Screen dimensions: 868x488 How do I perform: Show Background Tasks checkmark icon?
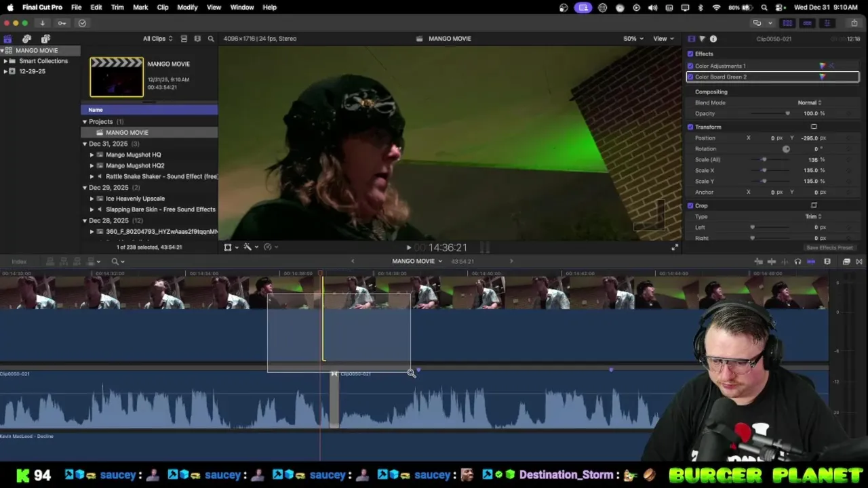tap(82, 23)
